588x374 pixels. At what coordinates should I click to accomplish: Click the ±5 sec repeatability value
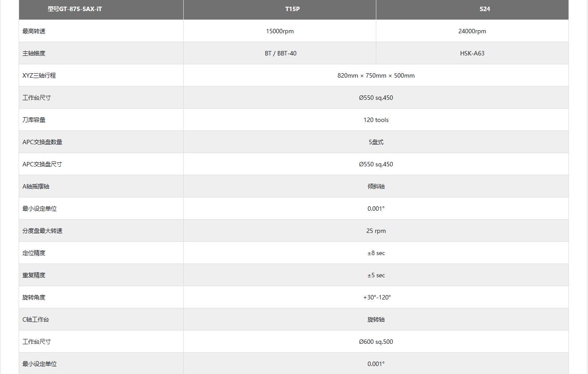pyautogui.click(x=376, y=275)
